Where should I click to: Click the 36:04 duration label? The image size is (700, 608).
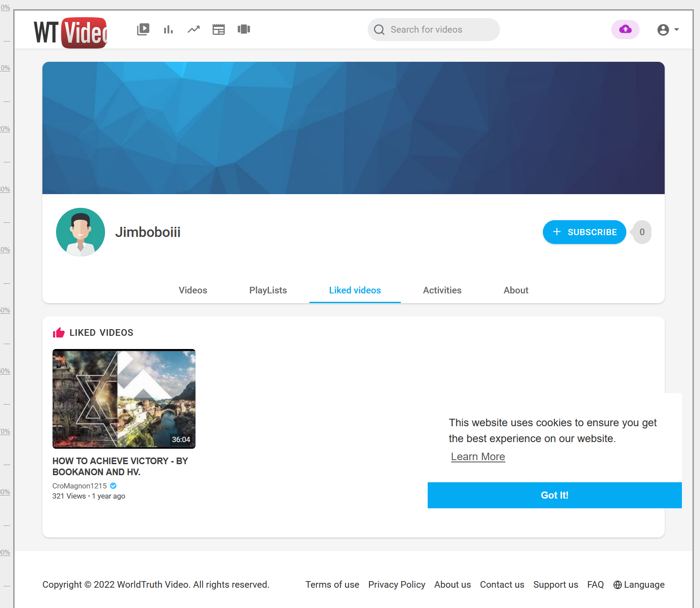(181, 439)
